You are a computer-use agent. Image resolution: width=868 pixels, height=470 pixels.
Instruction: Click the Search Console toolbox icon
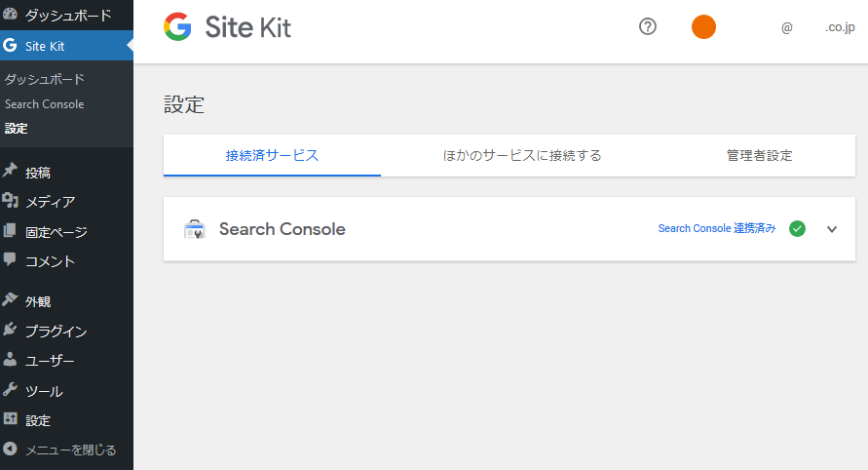(195, 230)
